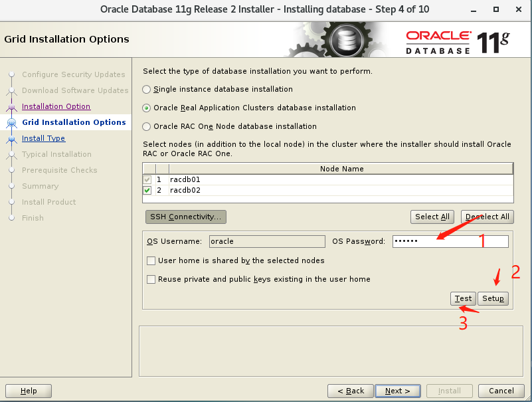This screenshot has height=402, width=532.
Task: Select Oracle Real Application Clusters database installation
Action: coord(146,108)
